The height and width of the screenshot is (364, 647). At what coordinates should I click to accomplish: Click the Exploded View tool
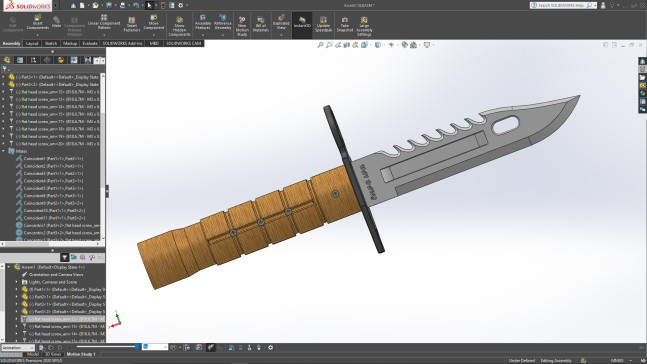coord(281,22)
